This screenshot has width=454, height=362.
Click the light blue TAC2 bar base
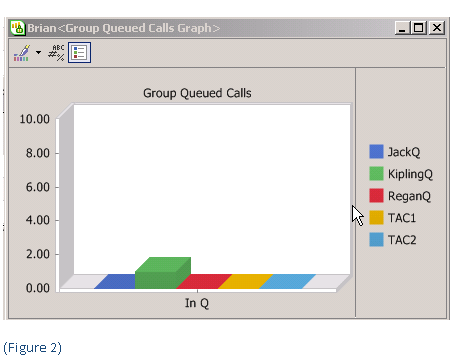(x=287, y=282)
